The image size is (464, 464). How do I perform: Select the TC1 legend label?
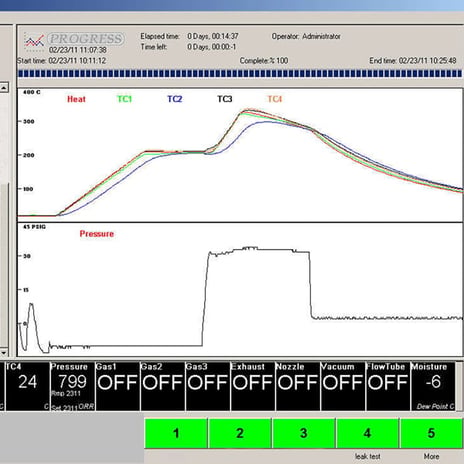124,99
